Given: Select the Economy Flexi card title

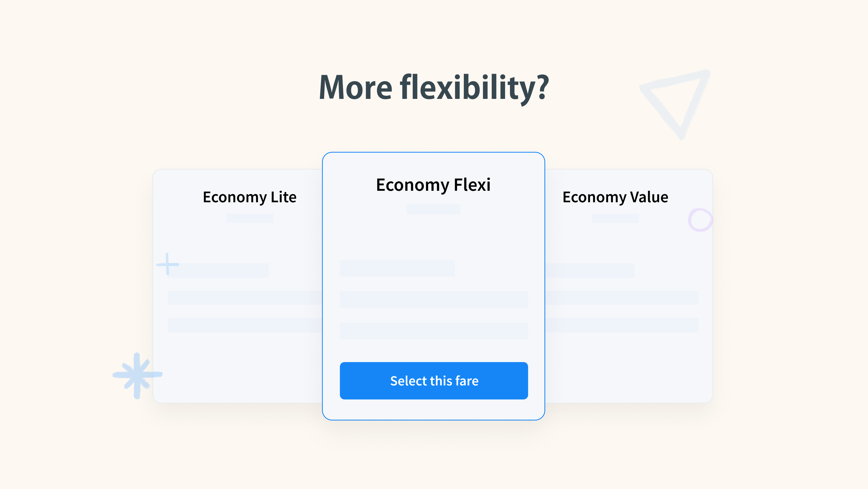Looking at the screenshot, I should pyautogui.click(x=433, y=185).
